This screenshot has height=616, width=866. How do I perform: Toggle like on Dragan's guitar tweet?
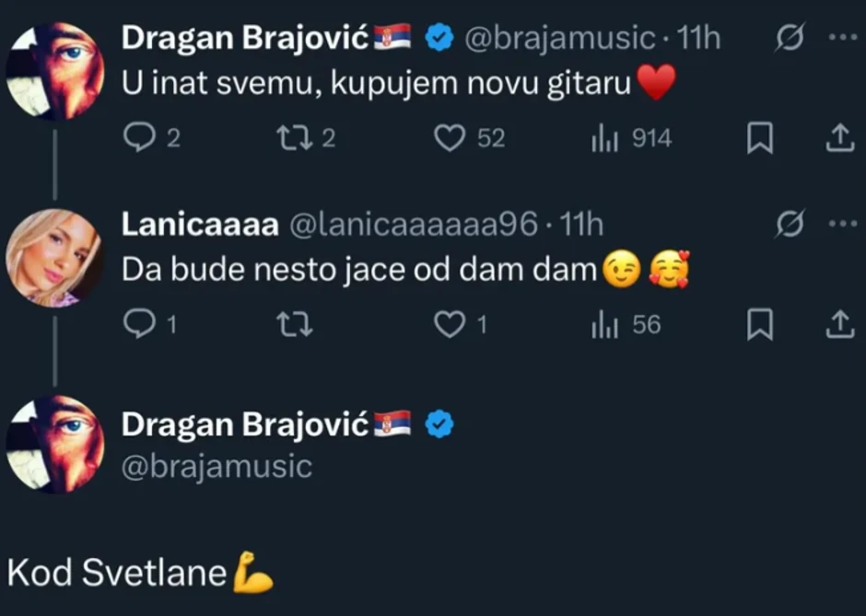[x=449, y=136]
